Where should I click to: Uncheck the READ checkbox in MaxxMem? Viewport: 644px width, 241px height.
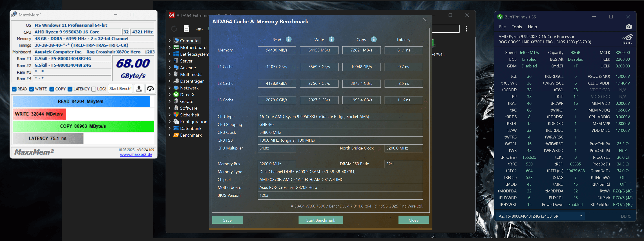(x=14, y=89)
